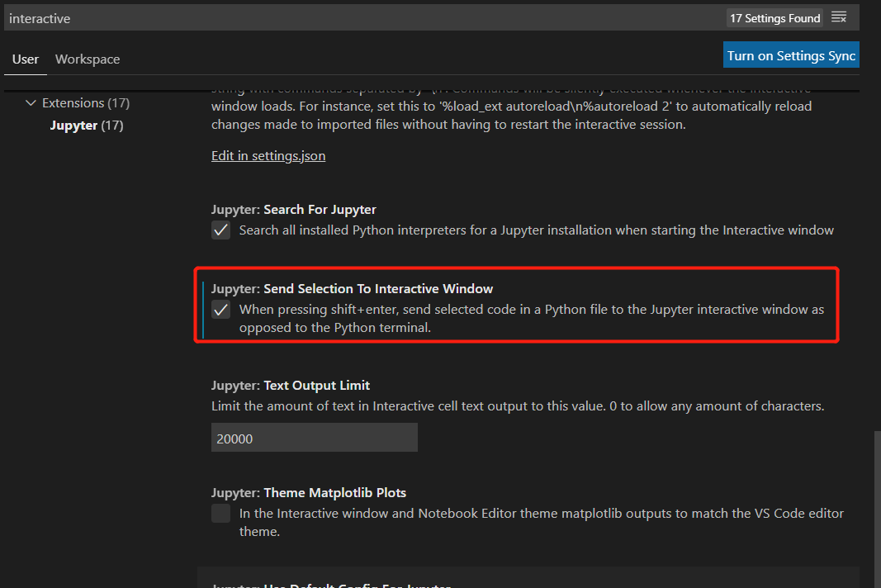
Task: Click the settings vertical scrollbar
Action: [x=877, y=510]
